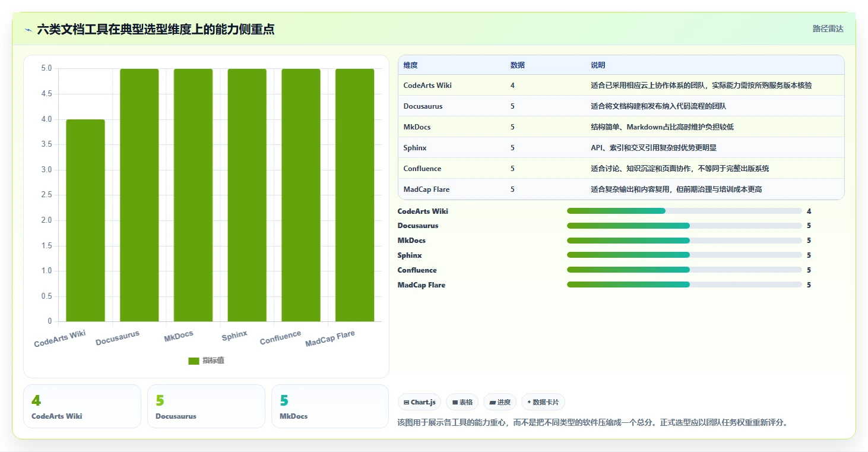Click the Docusaurus x-axis label under the chart
Viewport: 868px width, 452px height.
118,338
